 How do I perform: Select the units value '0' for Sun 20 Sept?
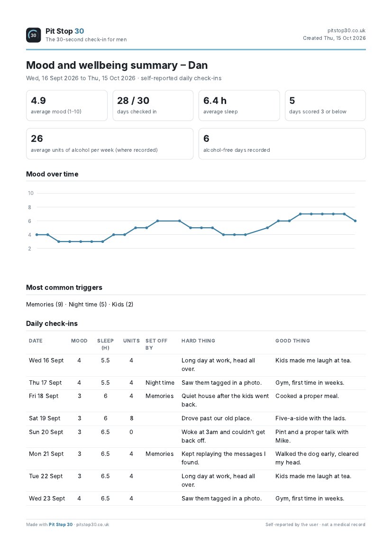coord(131,432)
